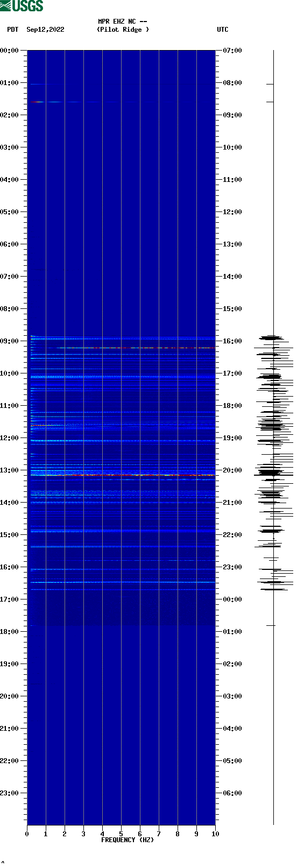
Task: Click the PDT '18:00' time label
Action: click(x=10, y=632)
